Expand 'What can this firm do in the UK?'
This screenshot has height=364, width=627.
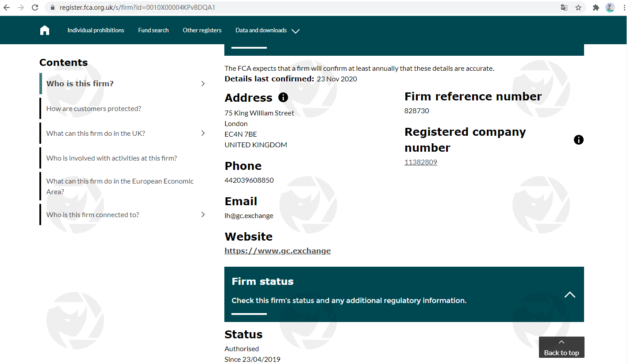(203, 133)
